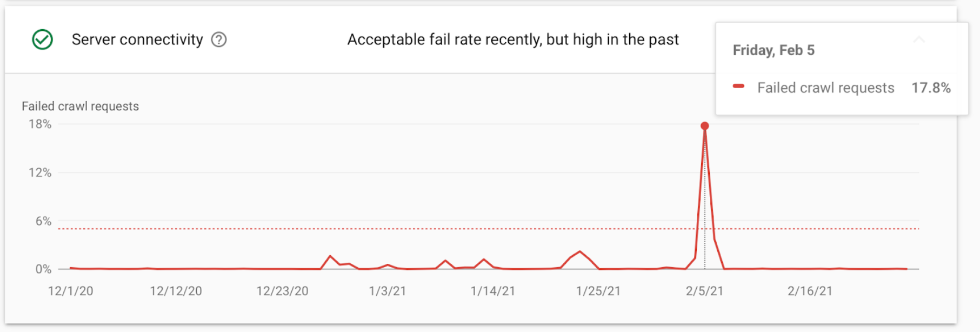Click the Server connectivity heading
Screen dimensions: 980x332
pos(137,39)
